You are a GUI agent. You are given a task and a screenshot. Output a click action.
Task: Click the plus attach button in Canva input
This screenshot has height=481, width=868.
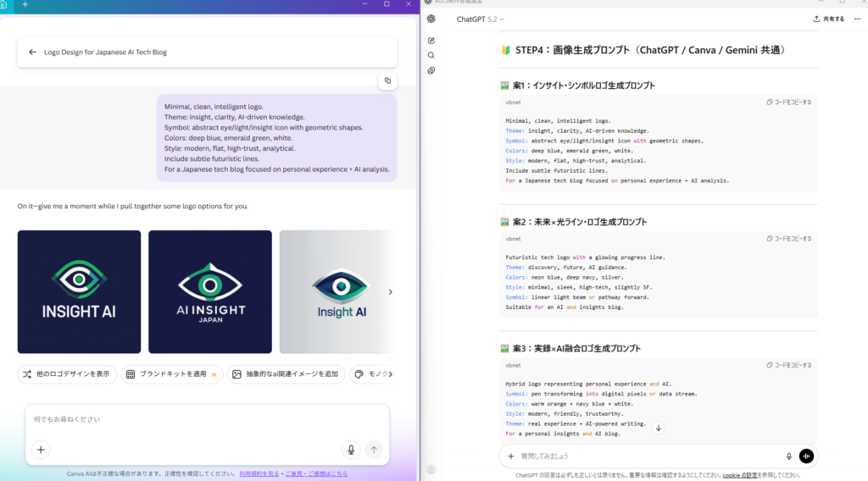click(41, 450)
